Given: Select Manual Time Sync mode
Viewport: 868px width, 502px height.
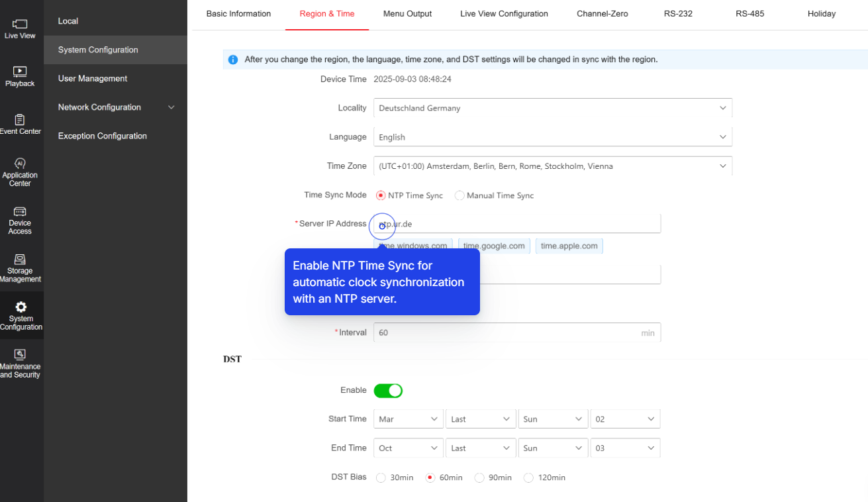Looking at the screenshot, I should tap(459, 195).
